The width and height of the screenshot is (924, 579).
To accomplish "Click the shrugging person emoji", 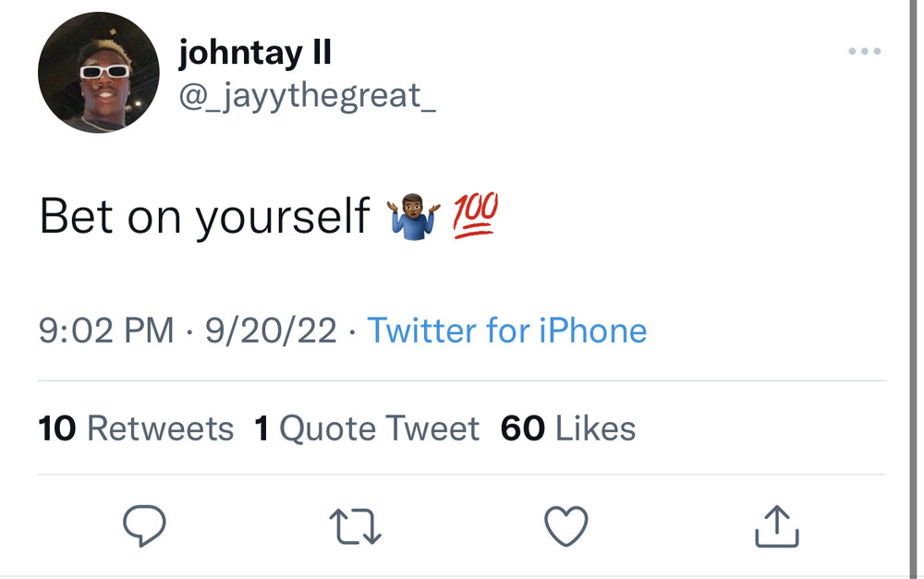I will pos(414,218).
